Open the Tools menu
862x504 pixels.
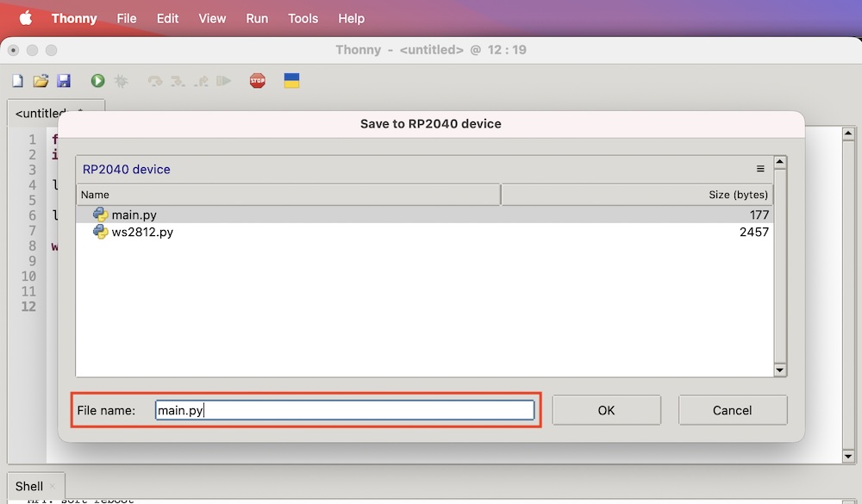pyautogui.click(x=303, y=18)
